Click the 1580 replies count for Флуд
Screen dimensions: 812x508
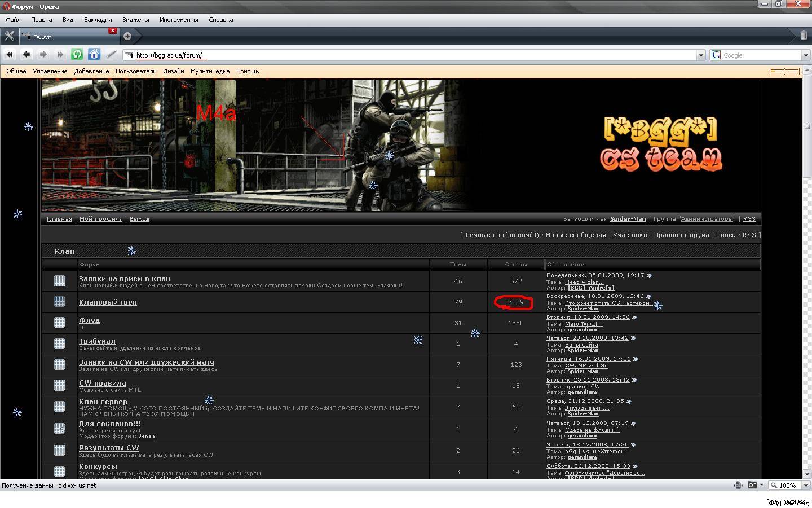click(x=515, y=323)
